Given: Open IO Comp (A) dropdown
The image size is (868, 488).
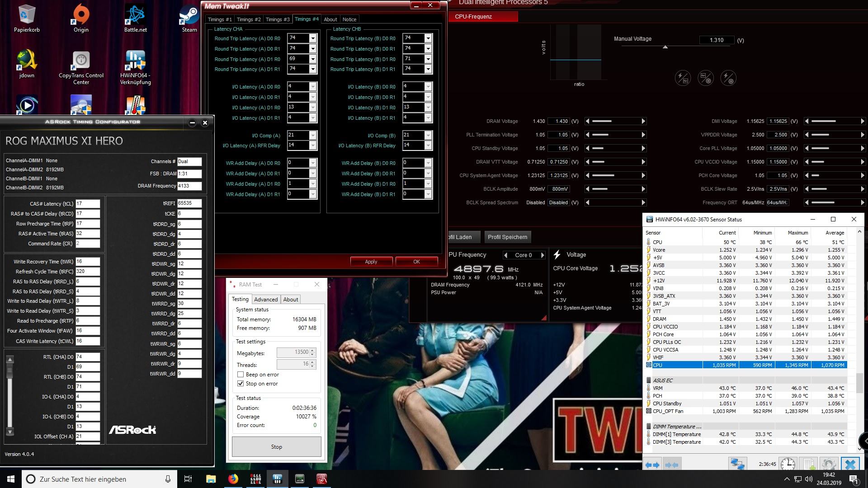Looking at the screenshot, I should pyautogui.click(x=312, y=136).
